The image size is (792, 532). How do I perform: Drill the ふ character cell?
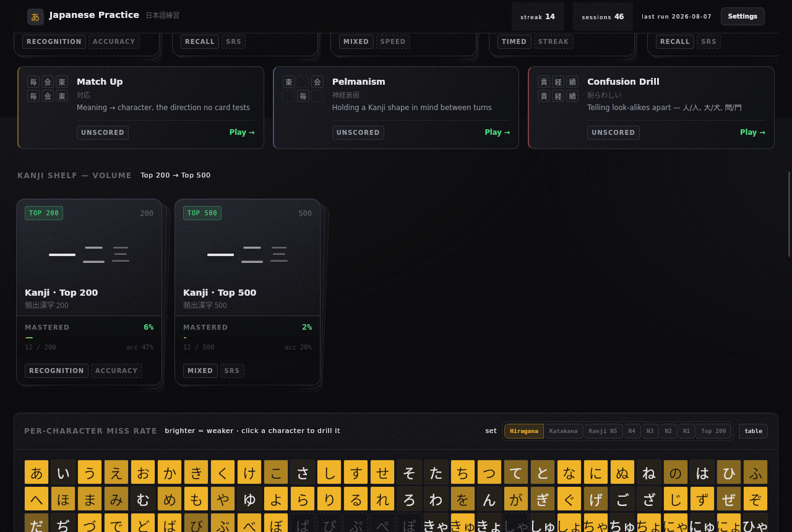[x=755, y=472]
